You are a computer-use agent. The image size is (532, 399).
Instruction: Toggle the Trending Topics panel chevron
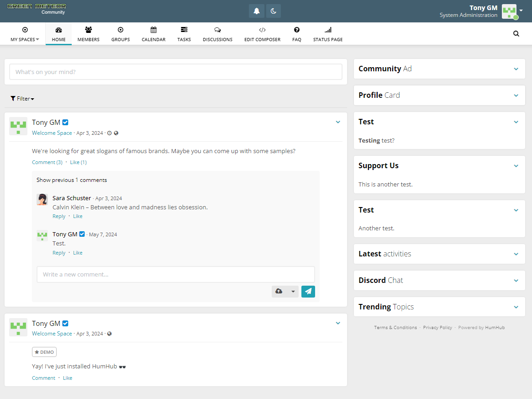click(x=516, y=307)
